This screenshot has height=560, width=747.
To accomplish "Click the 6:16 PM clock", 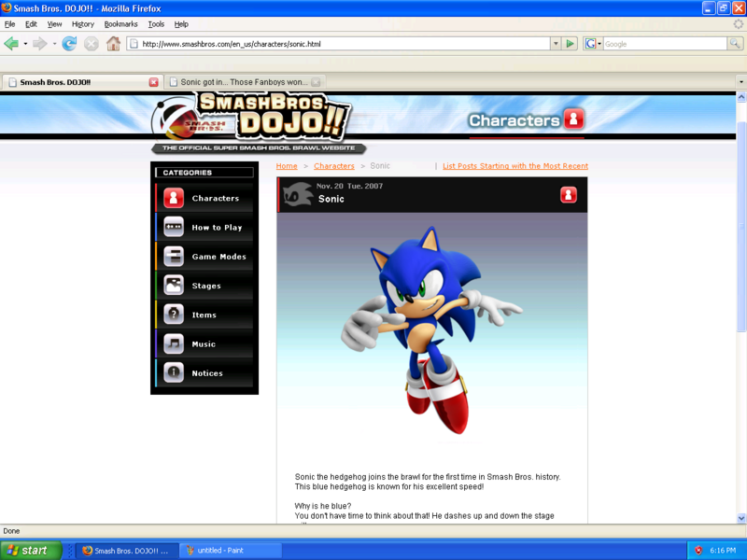I will coord(723,551).
